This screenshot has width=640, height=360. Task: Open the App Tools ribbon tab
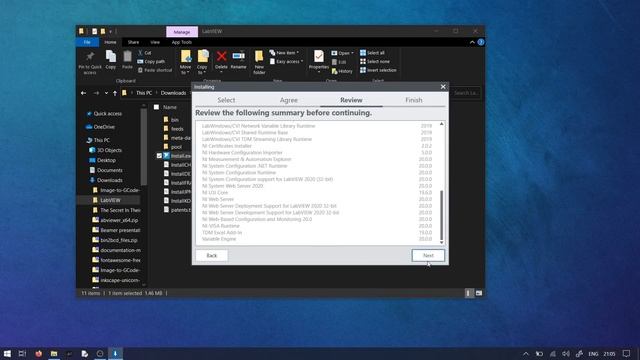182,42
